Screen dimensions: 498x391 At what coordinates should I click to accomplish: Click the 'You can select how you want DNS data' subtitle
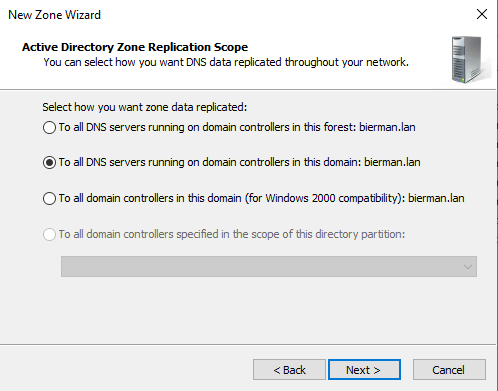pyautogui.click(x=226, y=62)
